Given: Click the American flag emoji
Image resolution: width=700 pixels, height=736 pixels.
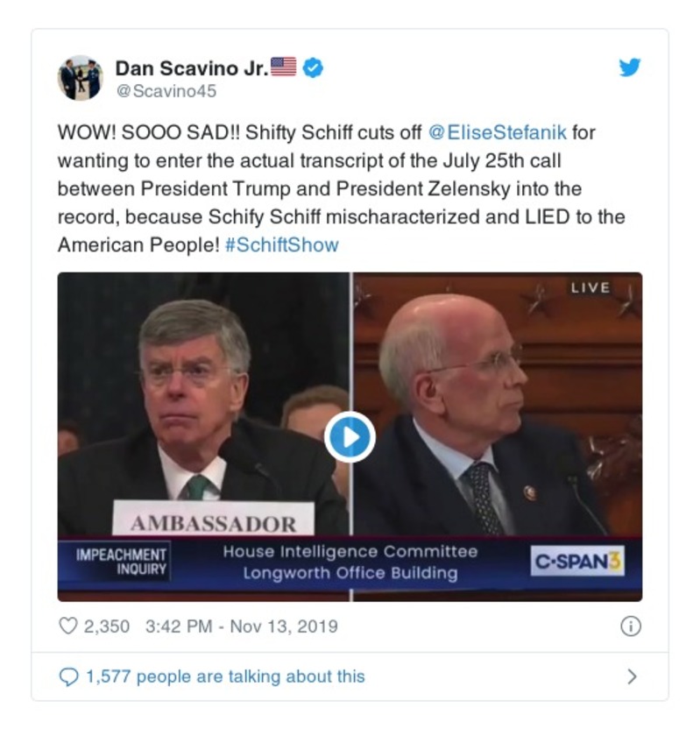Looking at the screenshot, I should click(x=284, y=67).
